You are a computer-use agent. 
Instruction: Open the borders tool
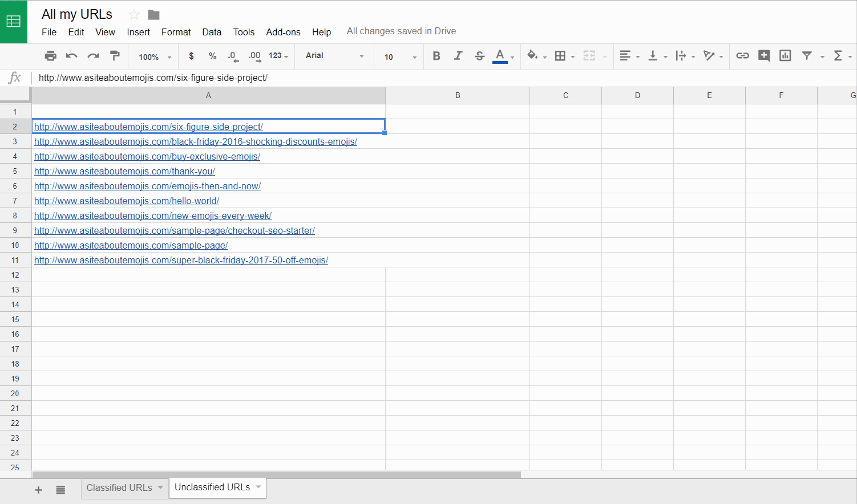tap(560, 56)
